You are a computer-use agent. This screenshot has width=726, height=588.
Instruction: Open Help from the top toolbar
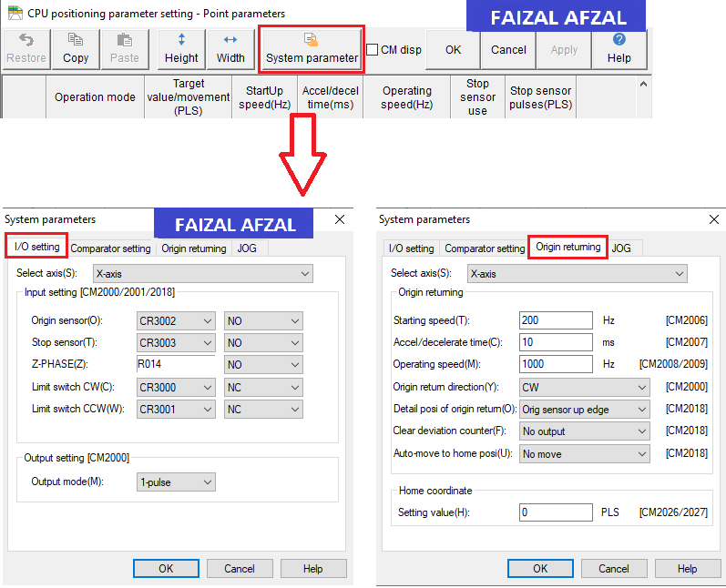[x=619, y=49]
